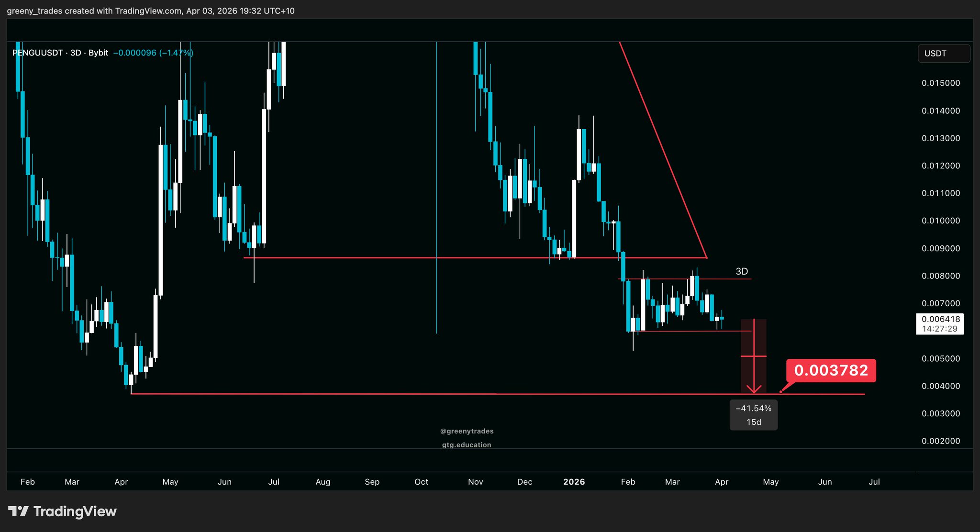This screenshot has height=532, width=980.
Task: Click the red 0.003782 price callout
Action: [831, 370]
